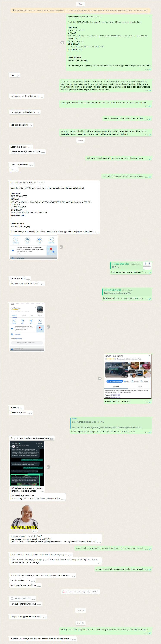Jump to quoted 'Anda' Dear Pelanggan message
161x644 pixels.
pyautogui.click(x=111, y=423)
